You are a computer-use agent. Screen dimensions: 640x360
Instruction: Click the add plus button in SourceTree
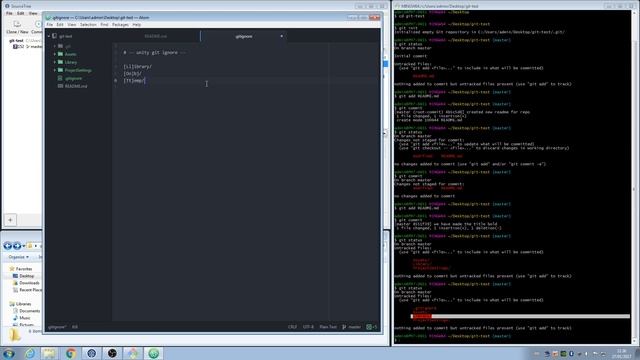[x=10, y=220]
